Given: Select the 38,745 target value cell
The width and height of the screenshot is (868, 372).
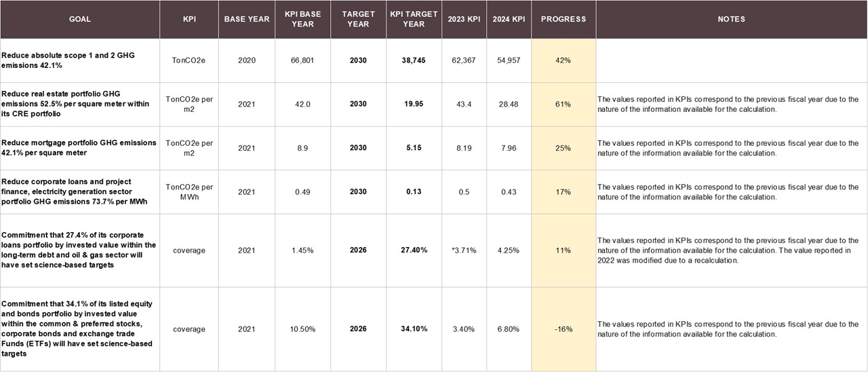Looking at the screenshot, I should 413,60.
